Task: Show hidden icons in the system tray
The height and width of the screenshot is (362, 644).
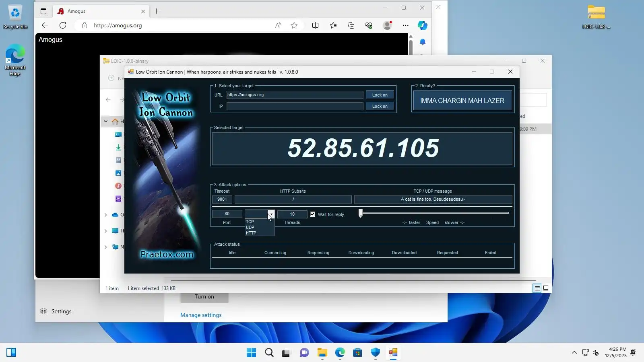Action: [x=574, y=353]
